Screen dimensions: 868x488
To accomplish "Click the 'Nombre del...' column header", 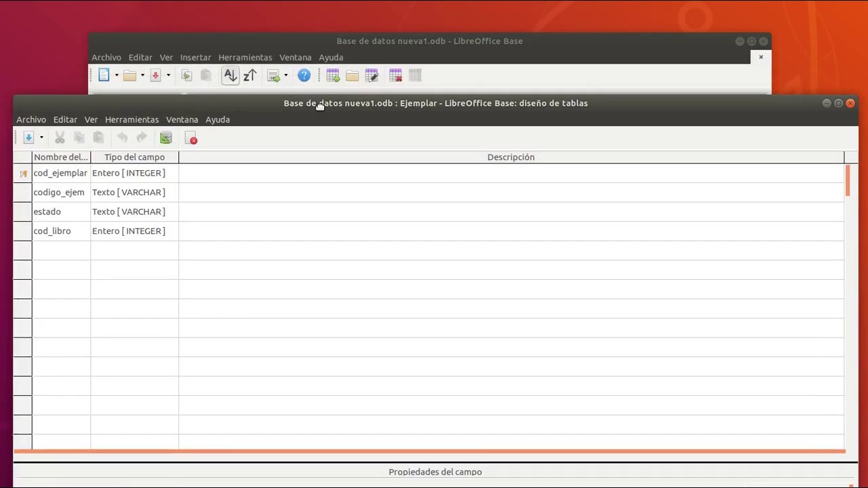I will (x=61, y=157).
